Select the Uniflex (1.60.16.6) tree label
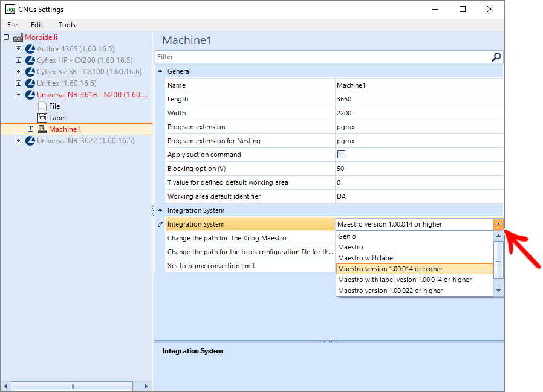Viewport: 543px width, 392px height. [x=67, y=83]
